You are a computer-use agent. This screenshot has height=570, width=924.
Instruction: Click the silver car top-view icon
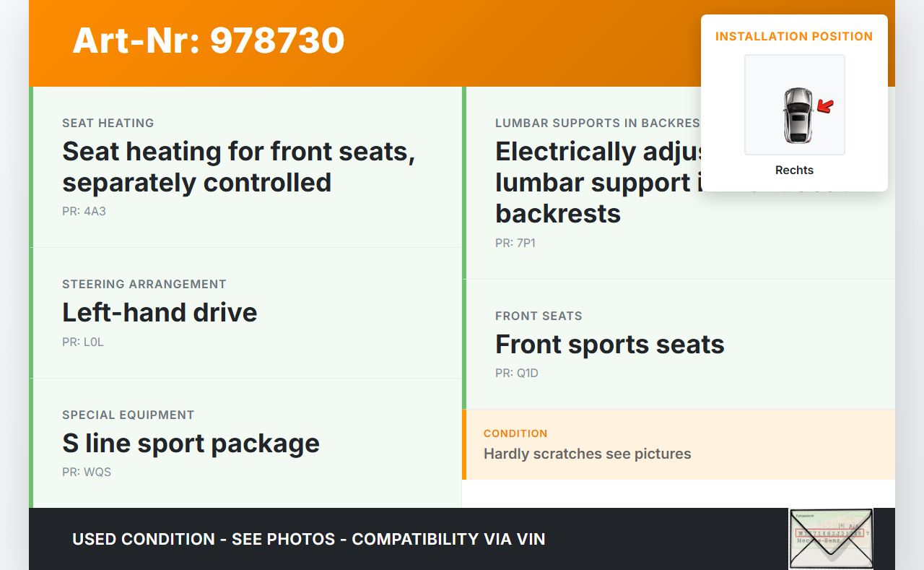tap(797, 115)
